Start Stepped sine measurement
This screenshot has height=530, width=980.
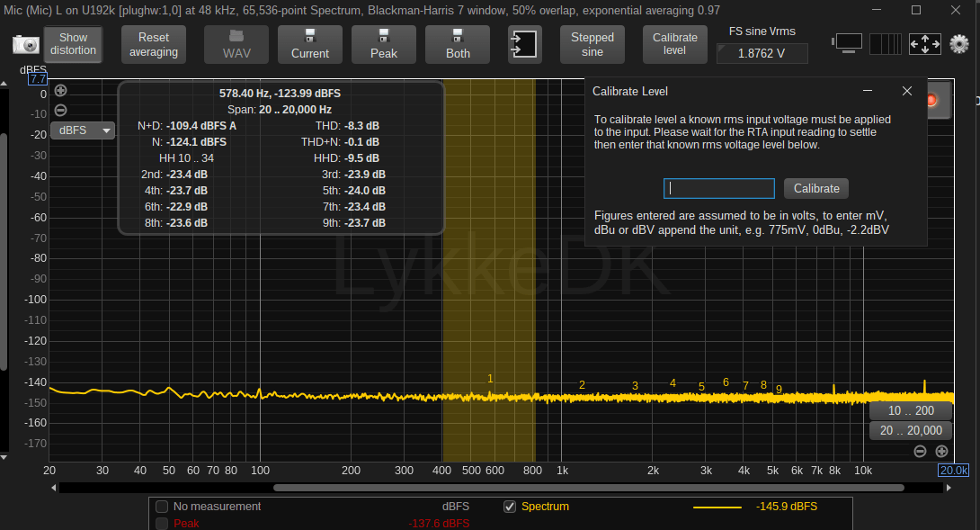click(x=592, y=44)
